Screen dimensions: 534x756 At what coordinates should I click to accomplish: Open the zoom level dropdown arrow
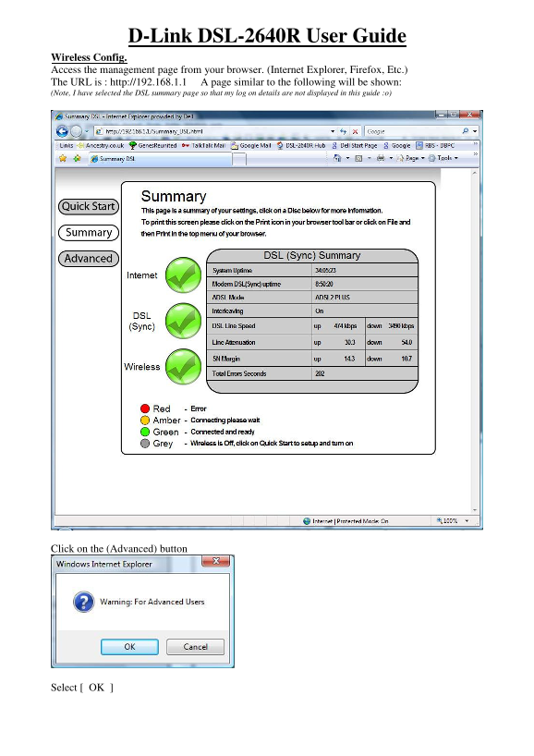pos(467,521)
